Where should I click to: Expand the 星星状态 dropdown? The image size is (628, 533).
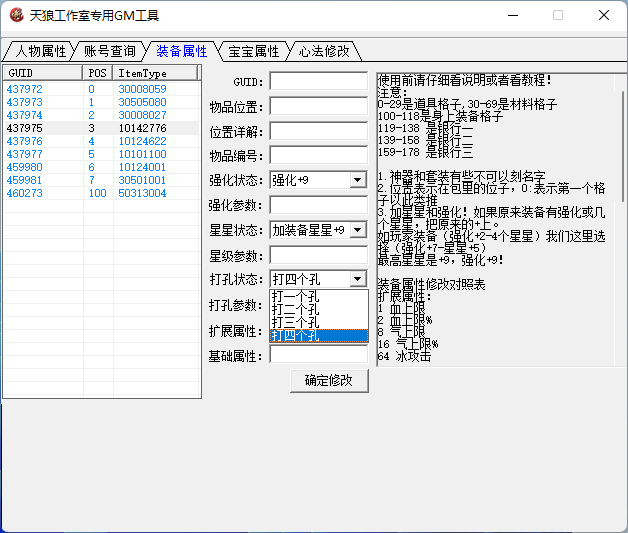click(357, 230)
